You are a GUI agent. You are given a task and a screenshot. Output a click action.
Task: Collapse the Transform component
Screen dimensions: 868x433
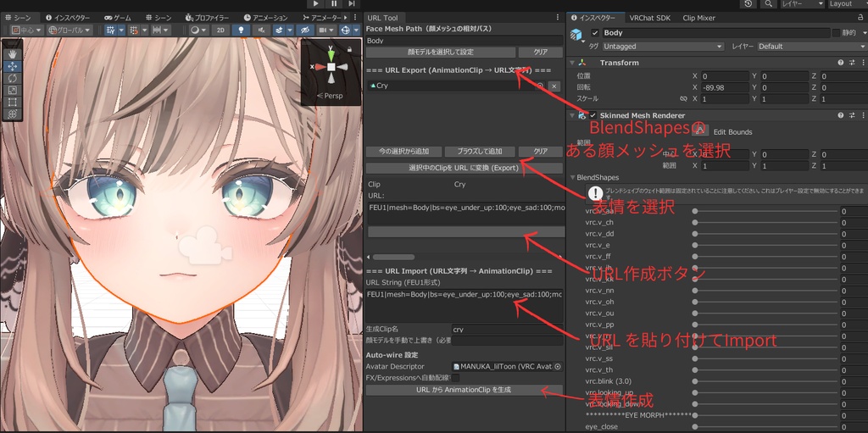(572, 63)
